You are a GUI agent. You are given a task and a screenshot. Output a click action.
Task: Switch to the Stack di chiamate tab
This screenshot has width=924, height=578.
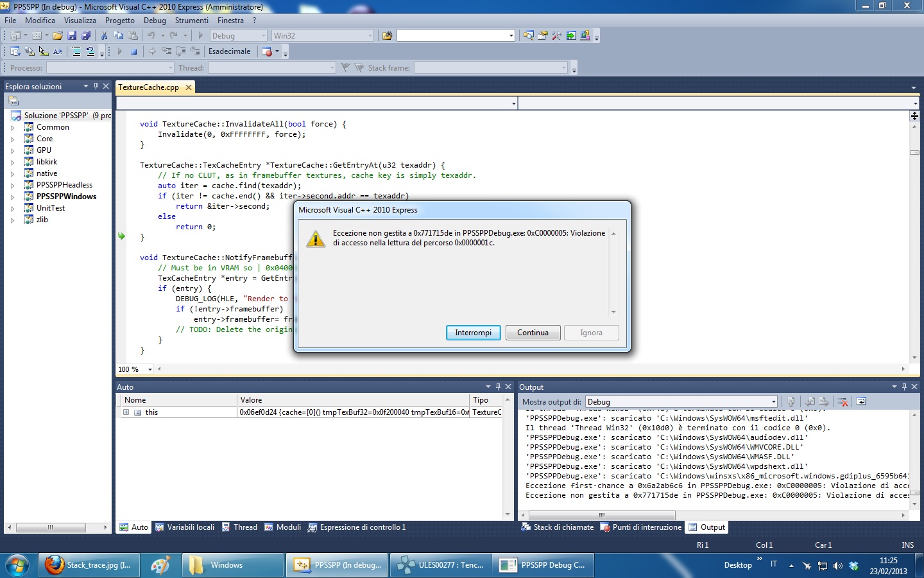click(558, 527)
